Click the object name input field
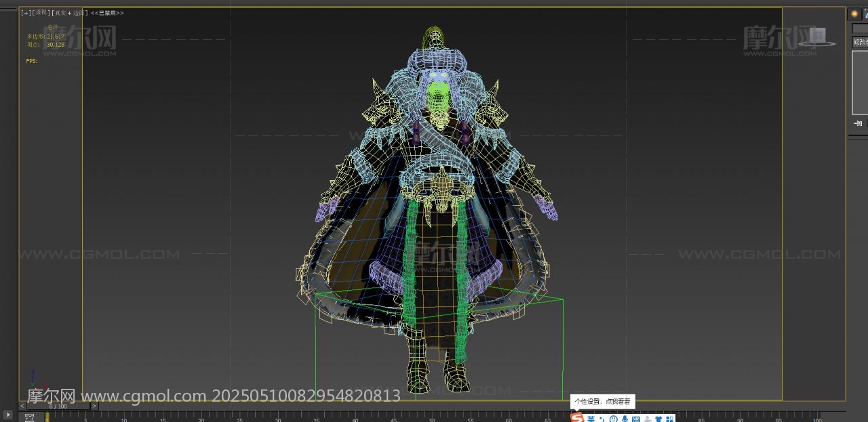 (860, 28)
